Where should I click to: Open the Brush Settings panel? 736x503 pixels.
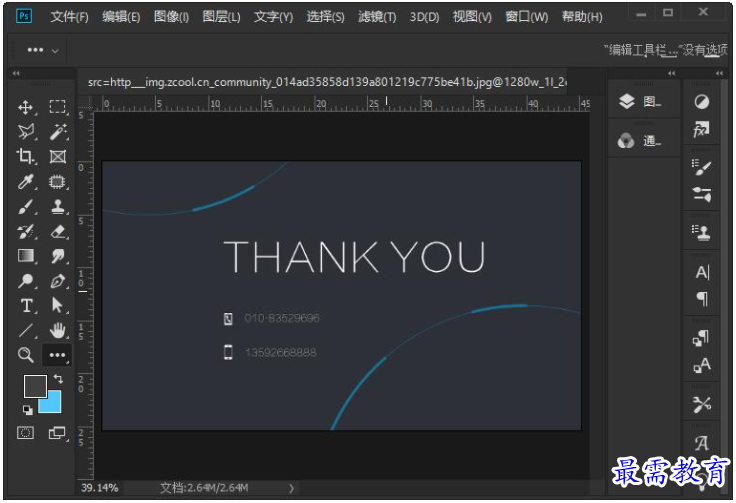pos(702,167)
